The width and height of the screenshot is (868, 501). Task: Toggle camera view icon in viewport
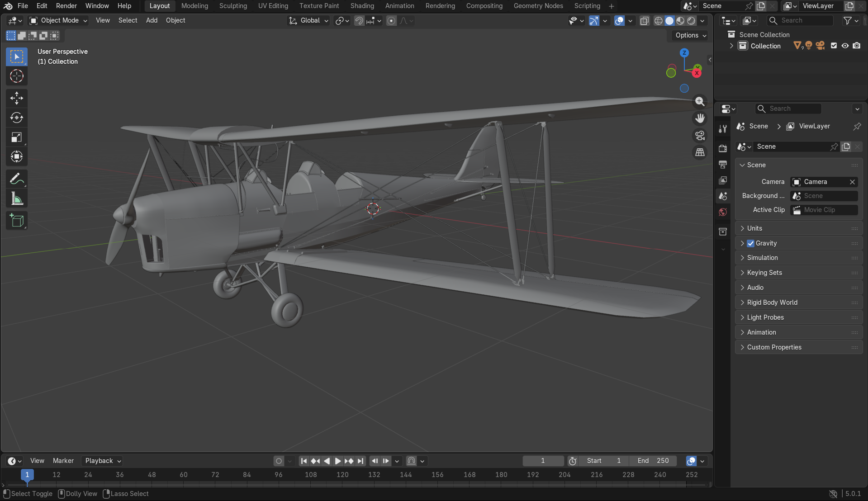700,135
